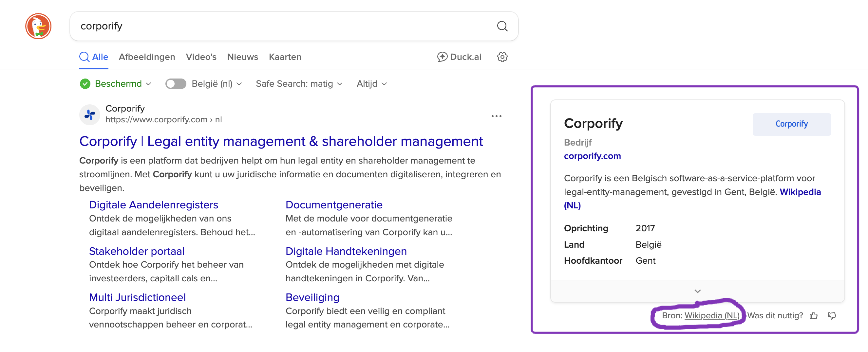Open the Documentgeneratie sitelink

pos(334,204)
